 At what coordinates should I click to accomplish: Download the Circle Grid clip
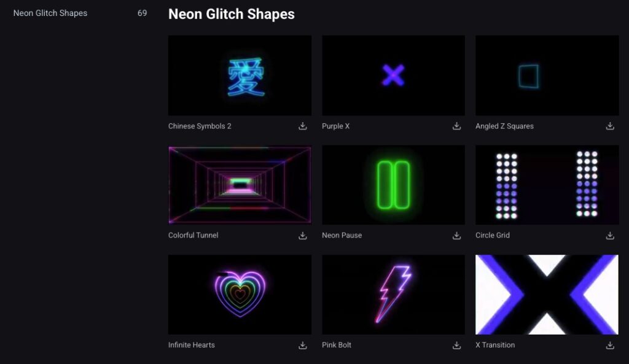[610, 235]
